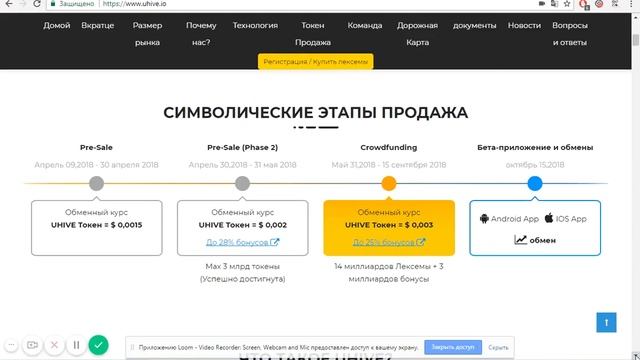Viewport: 640px width, 360px height.
Task: Open Токен Продажа menu item
Action: click(313, 34)
